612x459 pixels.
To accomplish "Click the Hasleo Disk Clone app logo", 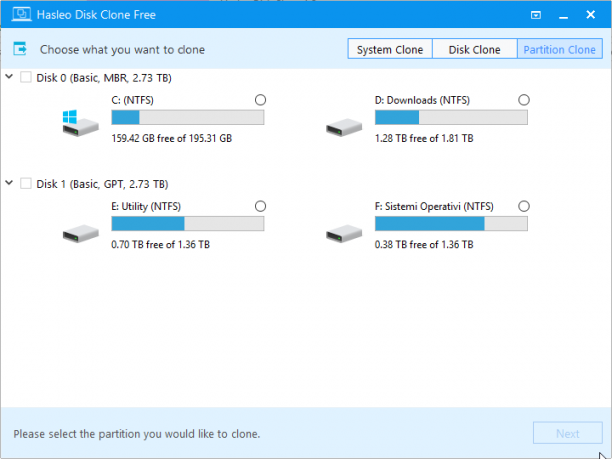I will click(x=21, y=14).
